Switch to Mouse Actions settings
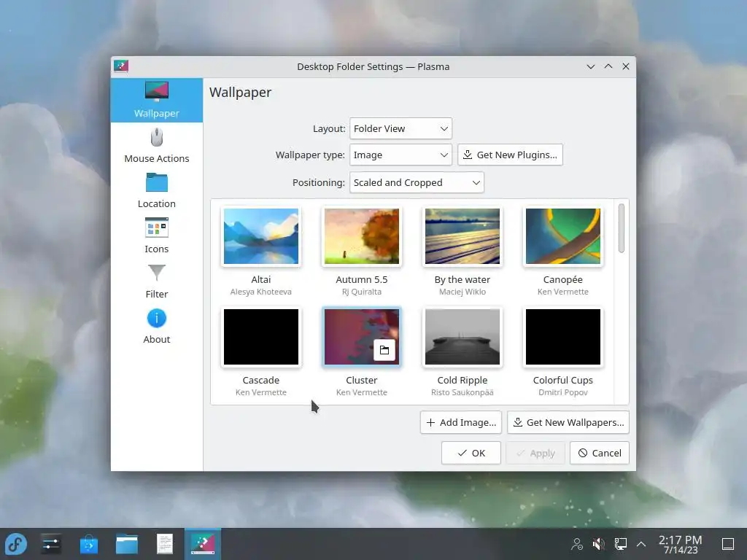Image resolution: width=747 pixels, height=560 pixels. pyautogui.click(x=156, y=146)
